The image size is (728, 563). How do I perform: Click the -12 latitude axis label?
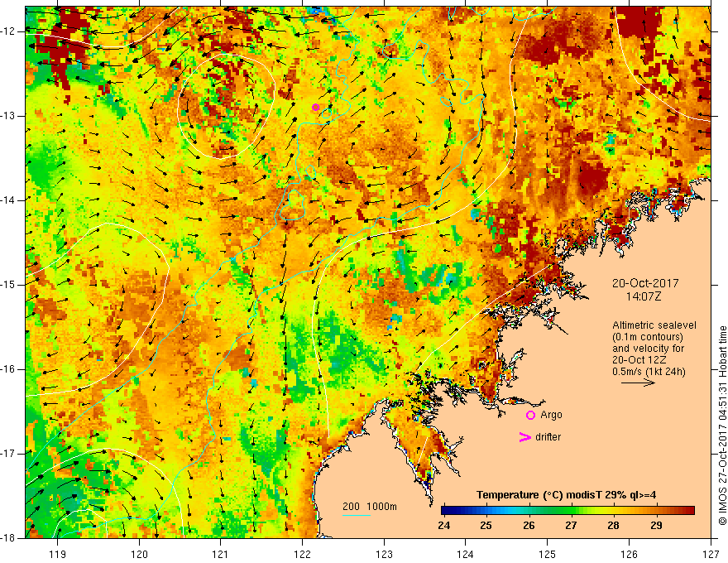pos(8,31)
